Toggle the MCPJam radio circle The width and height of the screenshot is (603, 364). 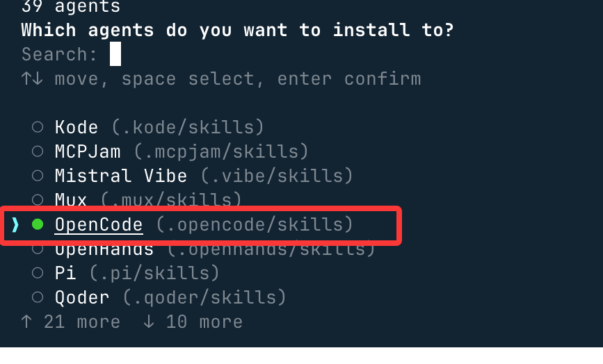coord(38,151)
